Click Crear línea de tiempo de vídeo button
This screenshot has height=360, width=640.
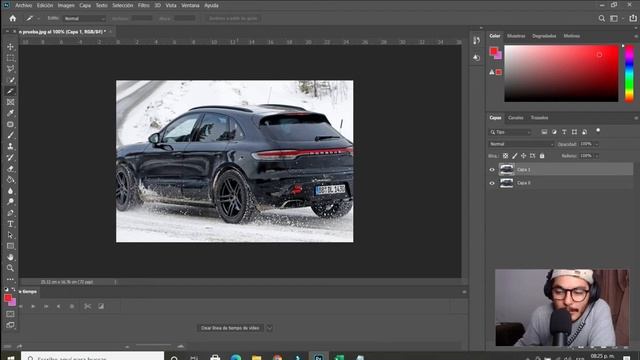point(230,328)
